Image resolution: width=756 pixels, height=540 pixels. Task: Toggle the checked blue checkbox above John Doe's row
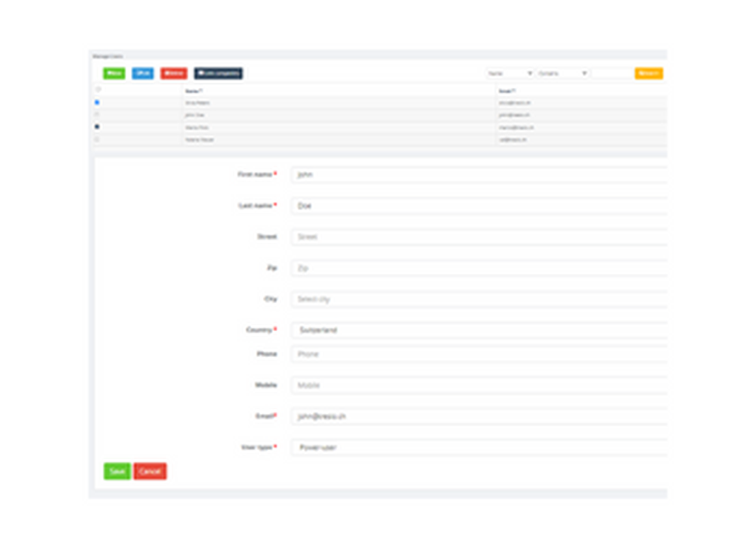click(x=97, y=102)
